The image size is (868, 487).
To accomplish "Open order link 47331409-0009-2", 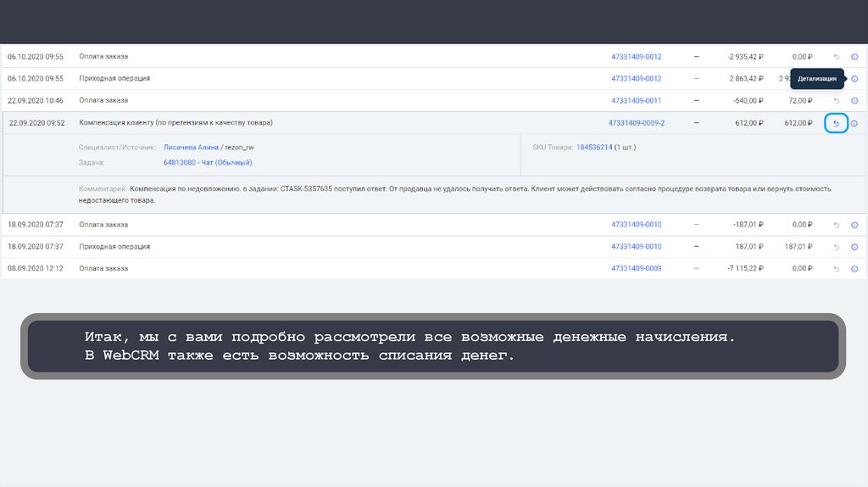I will 637,123.
